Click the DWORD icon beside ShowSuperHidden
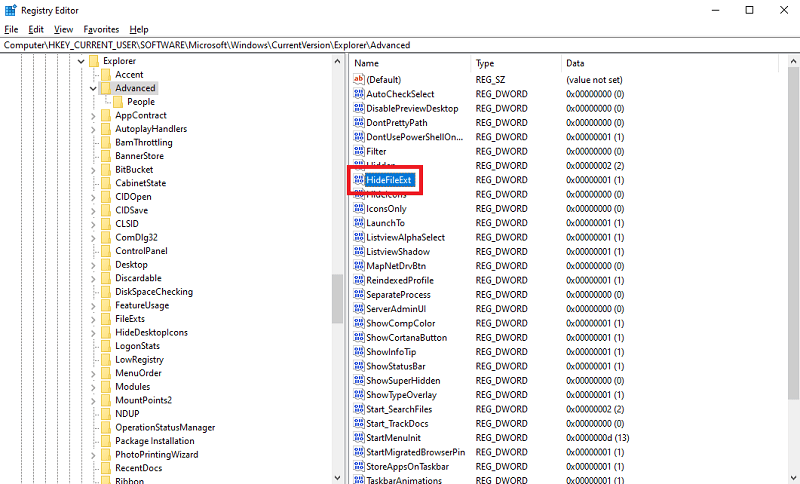Screen dimensions: 800x484 (358, 381)
